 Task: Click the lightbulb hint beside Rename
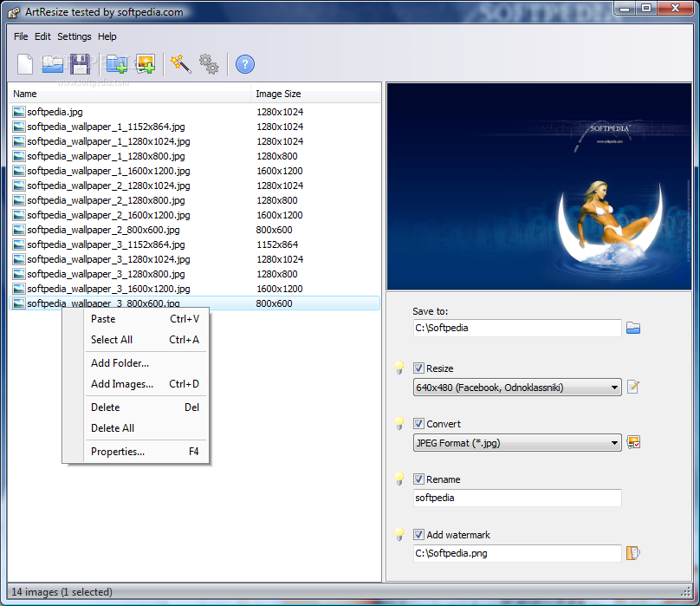click(x=399, y=479)
